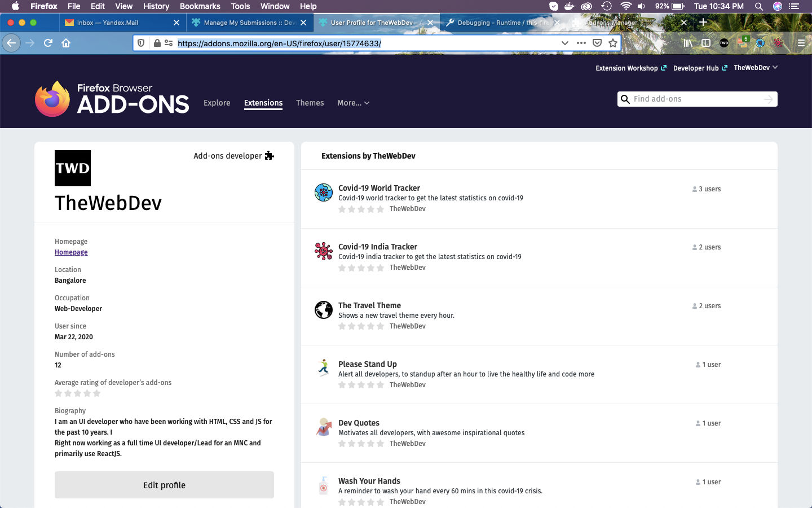Screen dimensions: 812x508
Task: Open macOS Notification Center
Action: pos(795,6)
